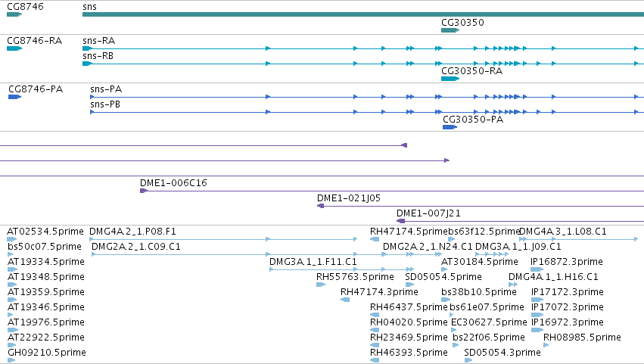The height and width of the screenshot is (364, 644).
Task: Select the RH04020.5prime EST label
Action: 409,322
